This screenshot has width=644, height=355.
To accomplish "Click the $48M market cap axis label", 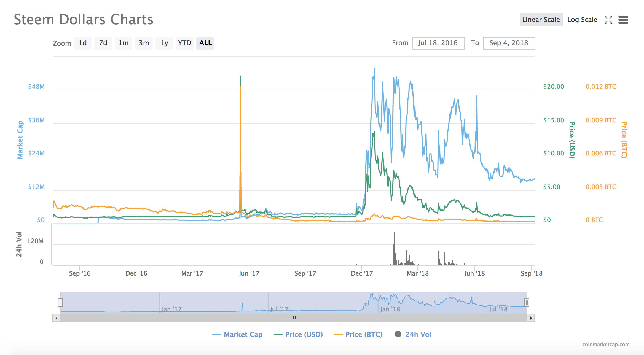I will pyautogui.click(x=36, y=87).
